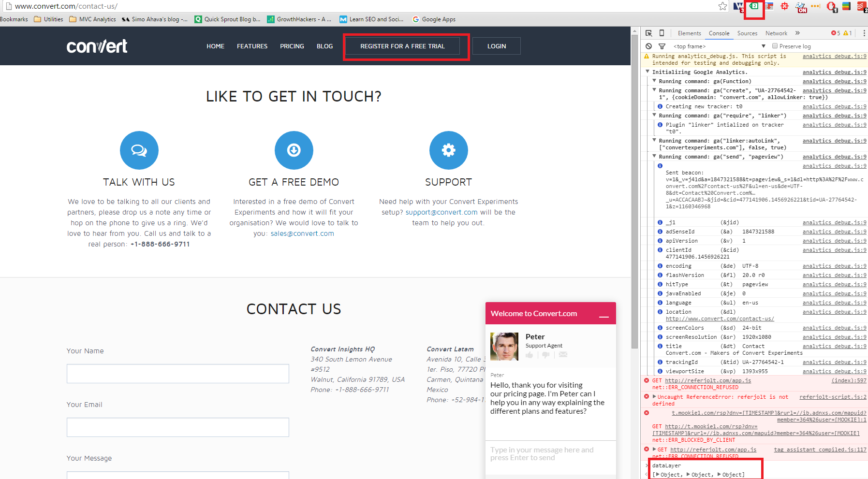
Task: Open the tag_assistant_compiled.js:117 link
Action: point(820,450)
